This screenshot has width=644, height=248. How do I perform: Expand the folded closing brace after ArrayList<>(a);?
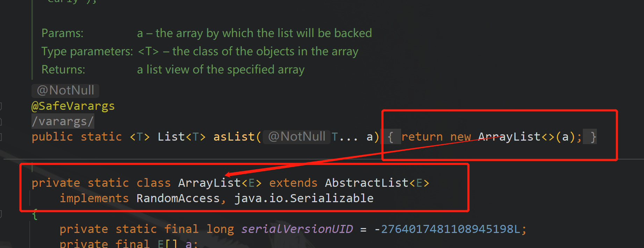[x=591, y=137]
